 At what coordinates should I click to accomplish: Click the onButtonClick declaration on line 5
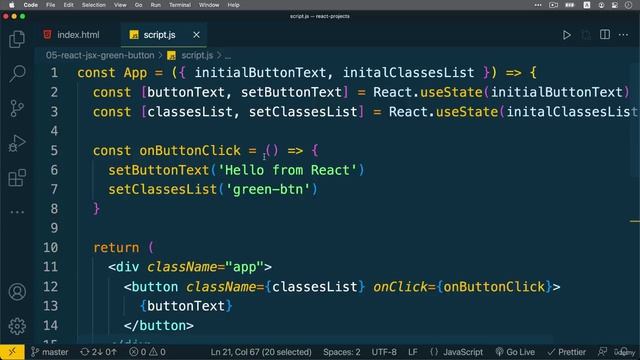tap(190, 151)
